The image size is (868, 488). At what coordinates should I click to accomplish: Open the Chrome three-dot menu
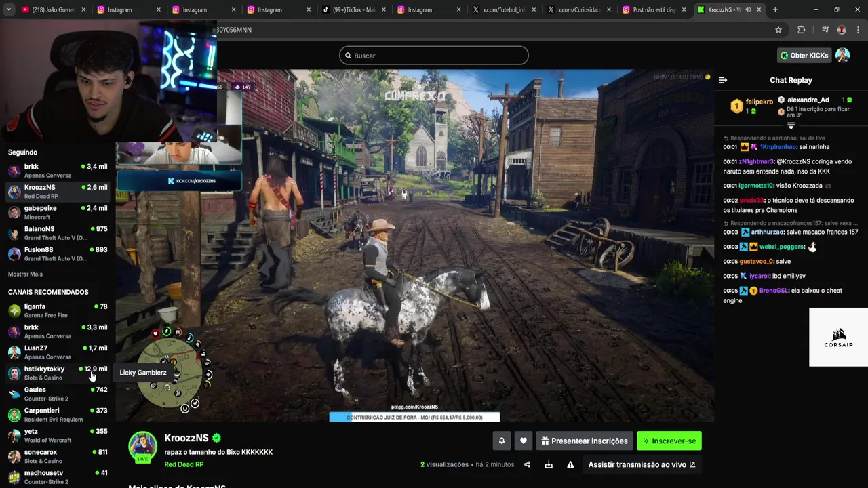pos(859,30)
